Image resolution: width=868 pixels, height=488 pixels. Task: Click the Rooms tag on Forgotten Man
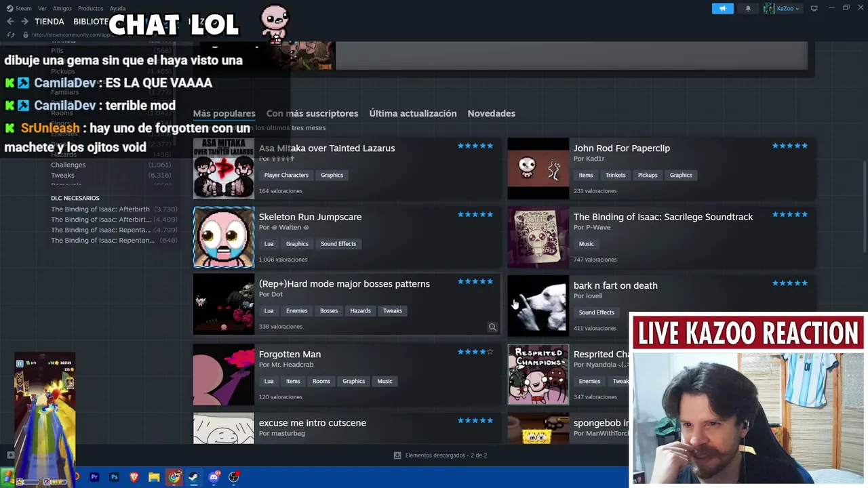click(x=321, y=381)
